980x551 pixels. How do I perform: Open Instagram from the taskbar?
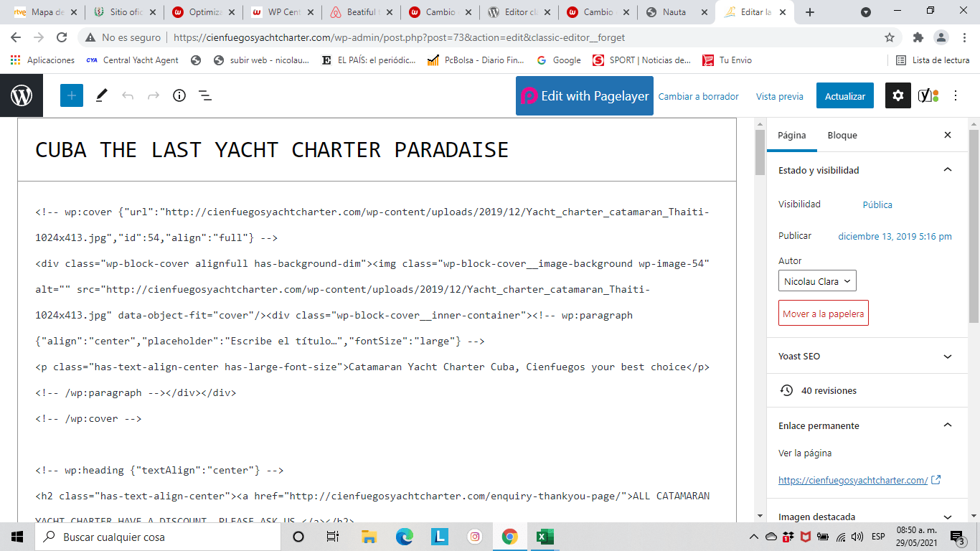475,537
